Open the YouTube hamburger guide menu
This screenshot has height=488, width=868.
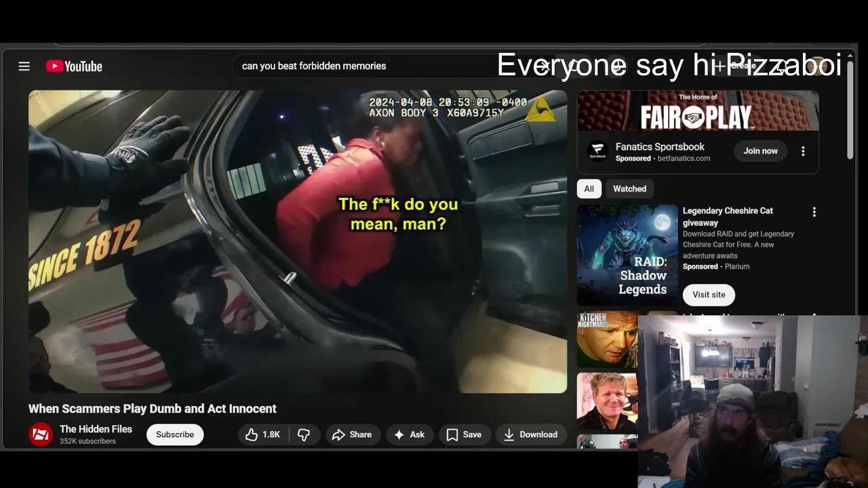point(24,66)
